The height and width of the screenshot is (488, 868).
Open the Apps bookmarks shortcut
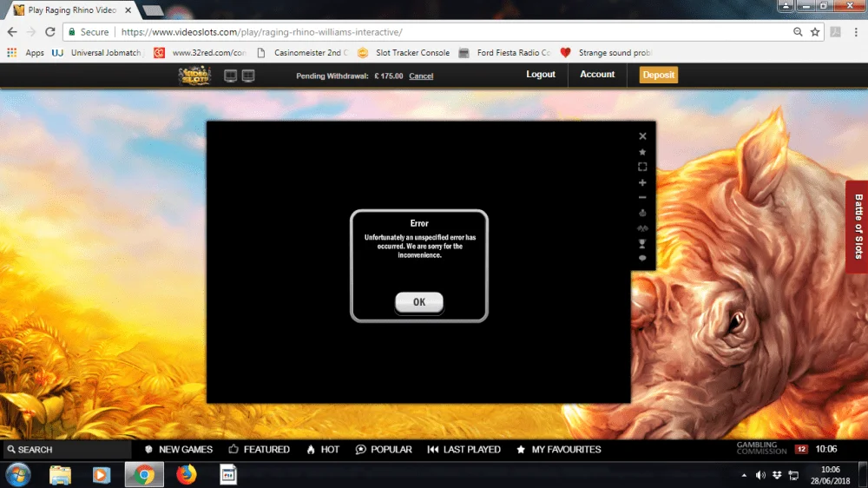coord(25,53)
